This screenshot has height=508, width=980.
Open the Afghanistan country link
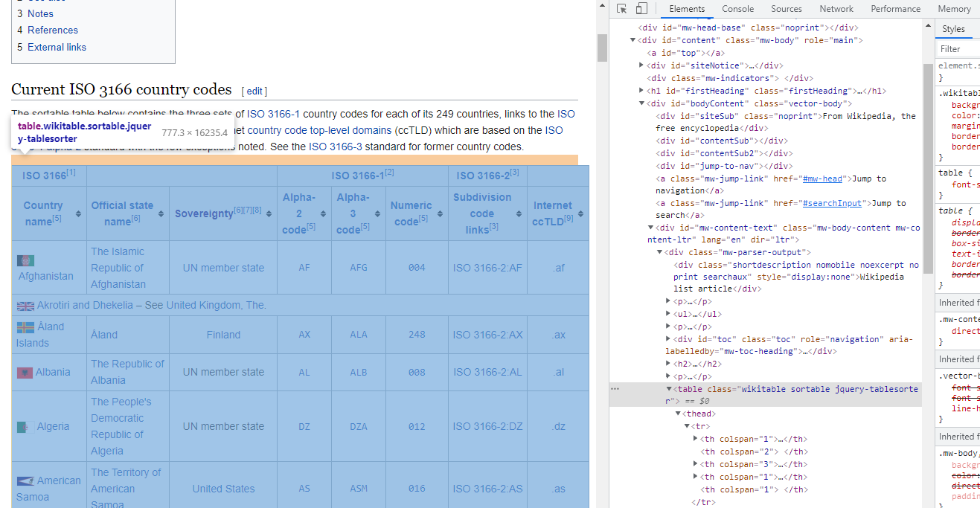[x=46, y=276]
